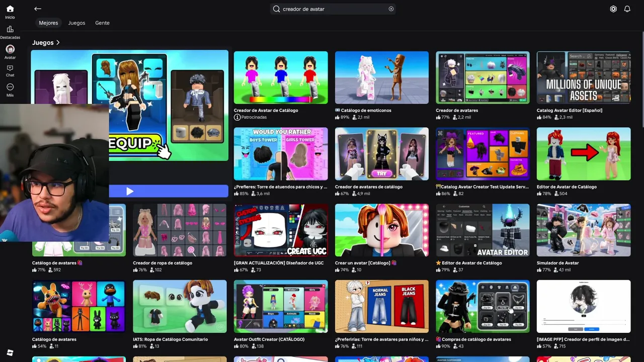This screenshot has width=644, height=362.
Task: Click the "Editor de Avatar de Catálogo" title rated 78%
Action: point(567,187)
